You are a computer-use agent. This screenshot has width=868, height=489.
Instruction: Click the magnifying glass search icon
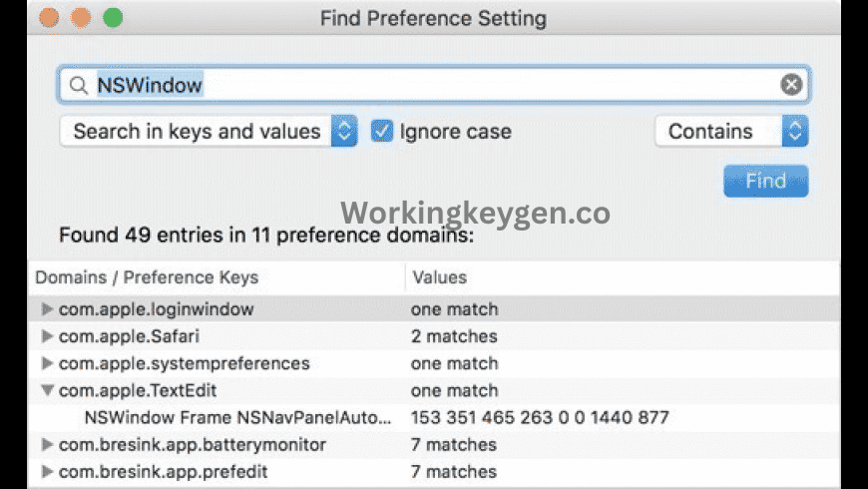pyautogui.click(x=79, y=85)
